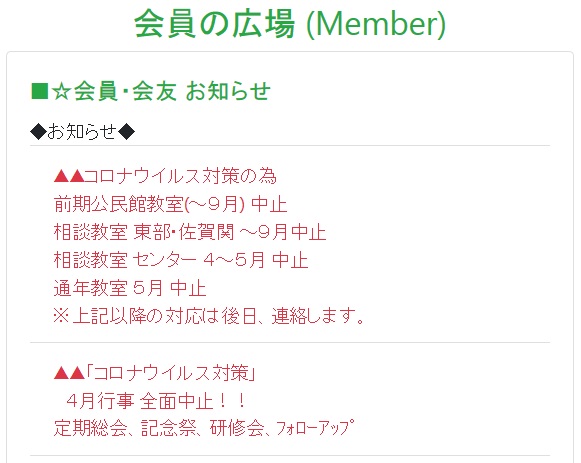Click red triangles before 「コロナウイルス対策」
This screenshot has height=463, width=581.
click(x=69, y=373)
